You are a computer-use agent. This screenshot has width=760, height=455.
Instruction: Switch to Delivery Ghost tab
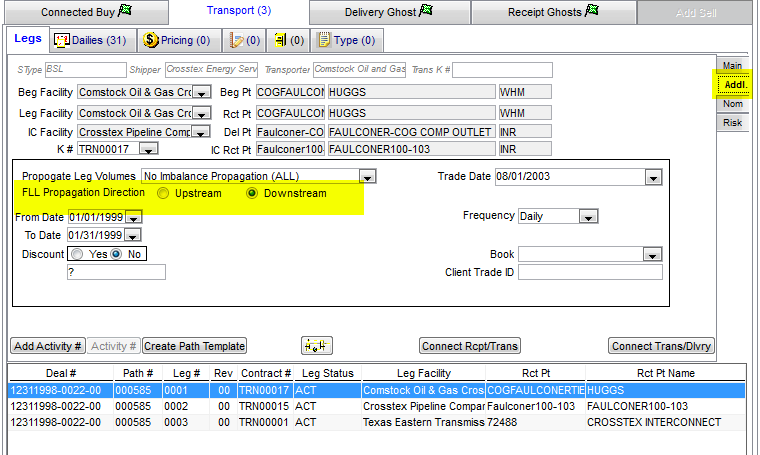[388, 12]
